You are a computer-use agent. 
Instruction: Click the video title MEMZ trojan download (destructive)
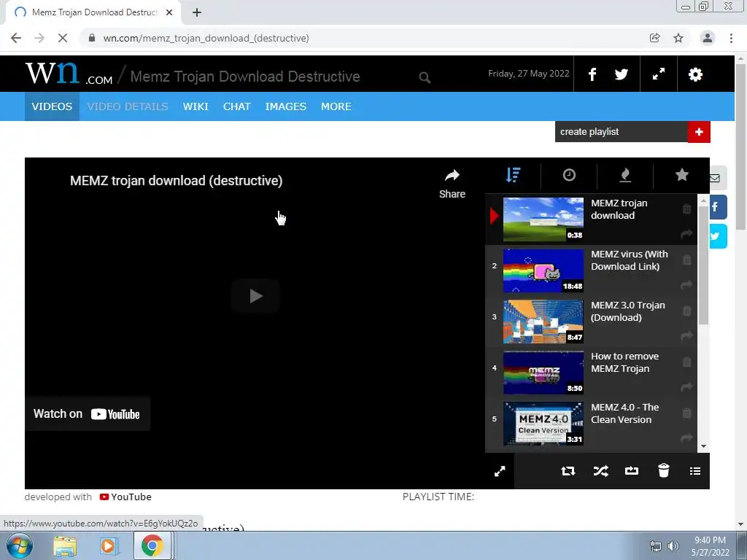[x=177, y=181]
